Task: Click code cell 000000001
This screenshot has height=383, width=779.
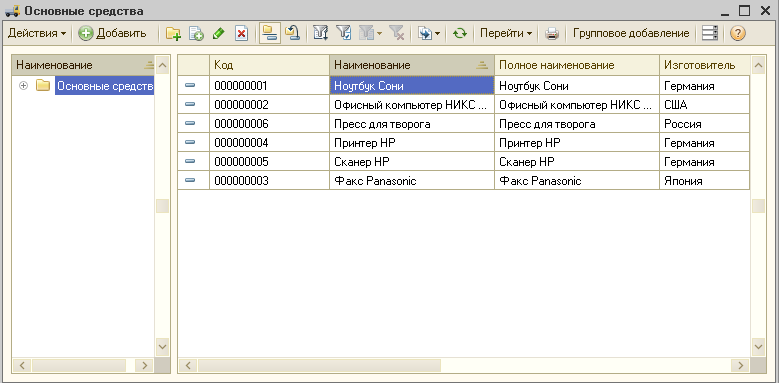Action: [x=269, y=85]
